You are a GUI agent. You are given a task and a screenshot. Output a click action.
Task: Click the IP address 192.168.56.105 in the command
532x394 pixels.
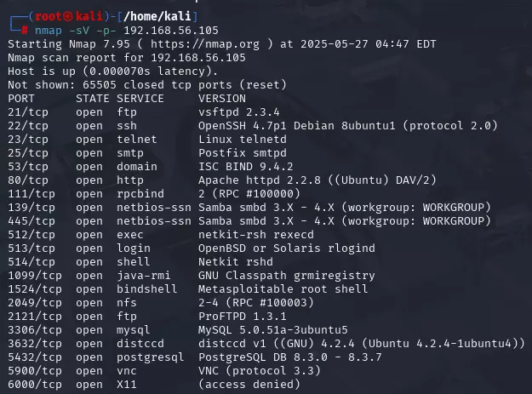pos(171,31)
